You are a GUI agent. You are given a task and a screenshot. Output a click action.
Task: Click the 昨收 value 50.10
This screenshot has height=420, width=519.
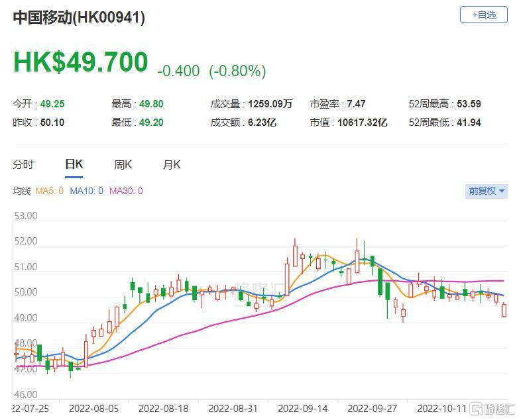point(52,123)
